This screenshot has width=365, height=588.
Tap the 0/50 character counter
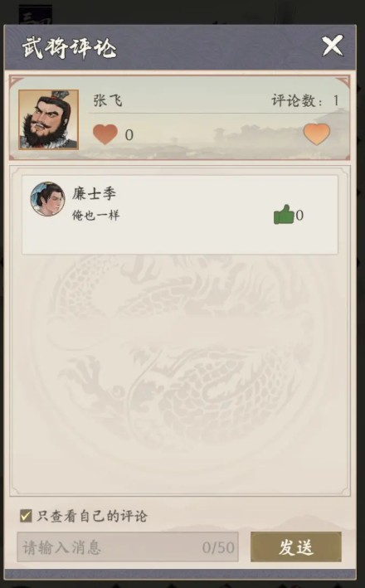point(218,547)
